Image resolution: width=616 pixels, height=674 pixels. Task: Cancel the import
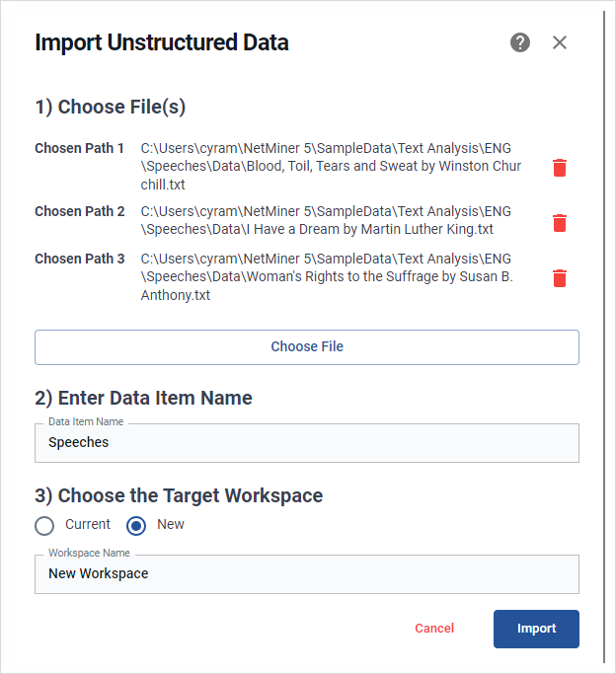[x=434, y=629]
